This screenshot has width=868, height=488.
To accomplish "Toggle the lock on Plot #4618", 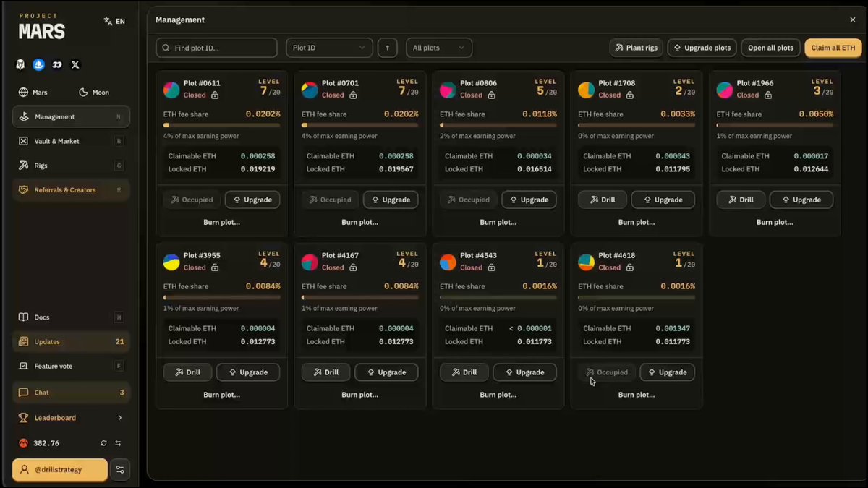I will tap(630, 267).
